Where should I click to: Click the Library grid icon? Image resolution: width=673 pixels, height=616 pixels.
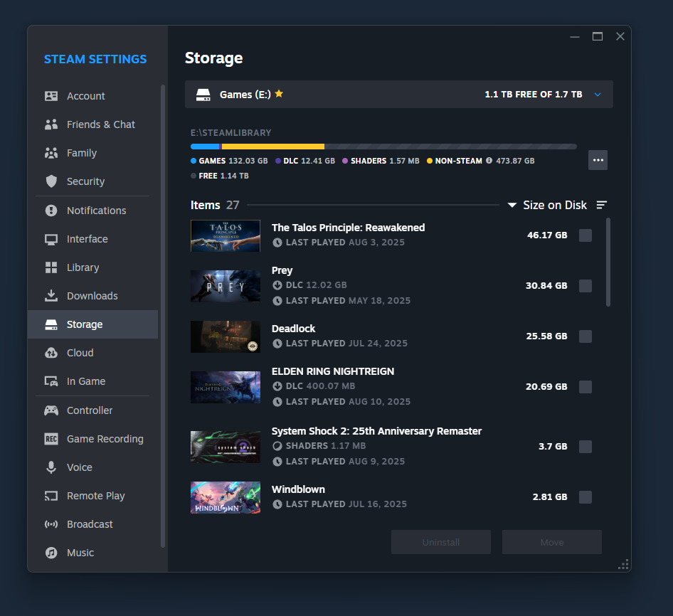51,267
